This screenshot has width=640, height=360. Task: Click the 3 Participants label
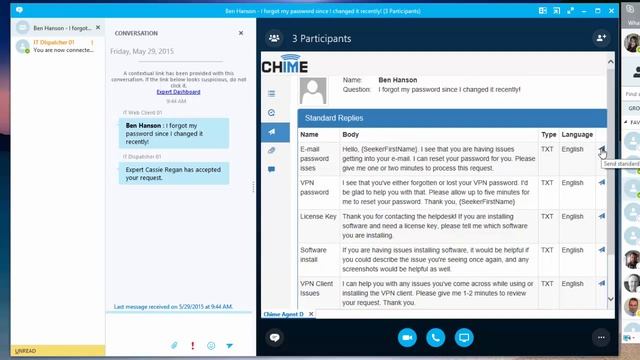click(321, 38)
